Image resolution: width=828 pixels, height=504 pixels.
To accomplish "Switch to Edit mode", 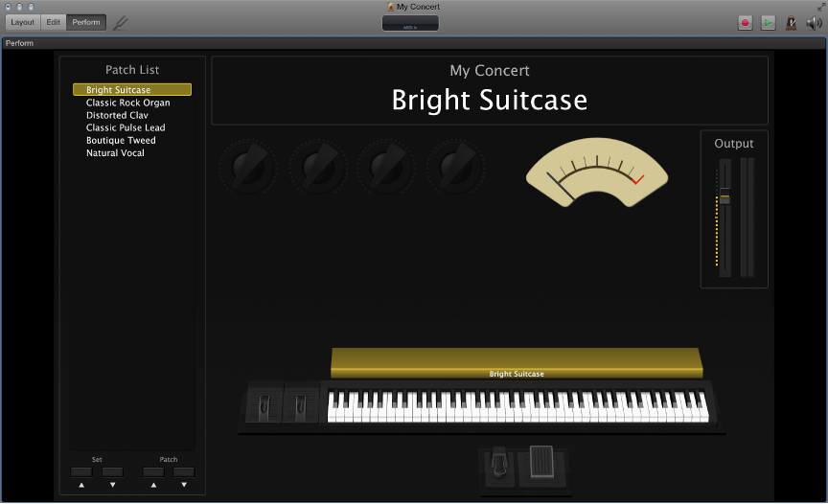I will [x=53, y=22].
